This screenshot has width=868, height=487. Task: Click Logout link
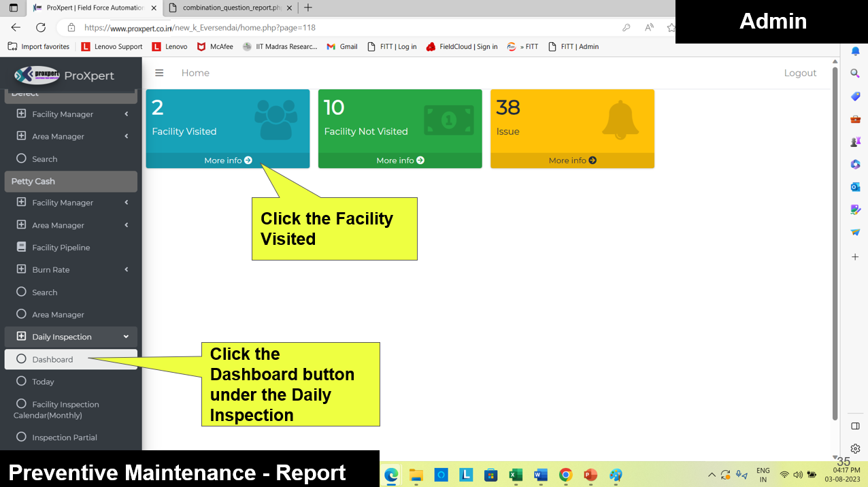click(x=800, y=73)
